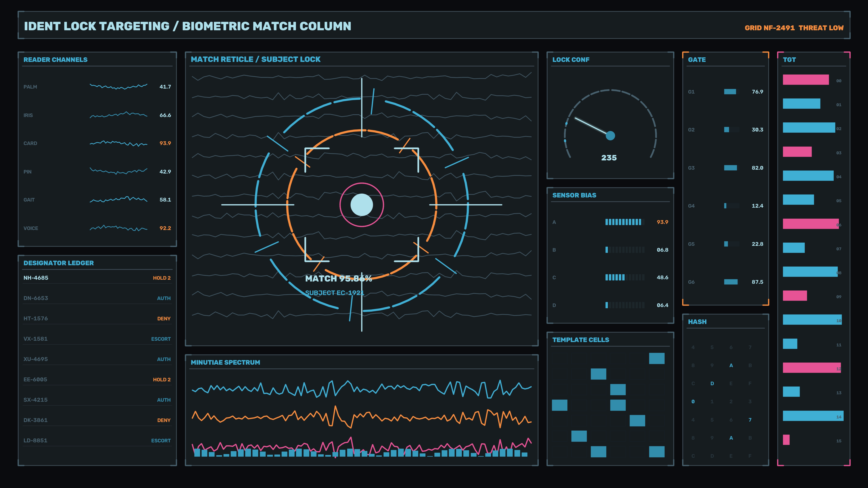Click the TGT bar labeled 13
Viewport: 868px width, 488px height.
[x=791, y=392]
